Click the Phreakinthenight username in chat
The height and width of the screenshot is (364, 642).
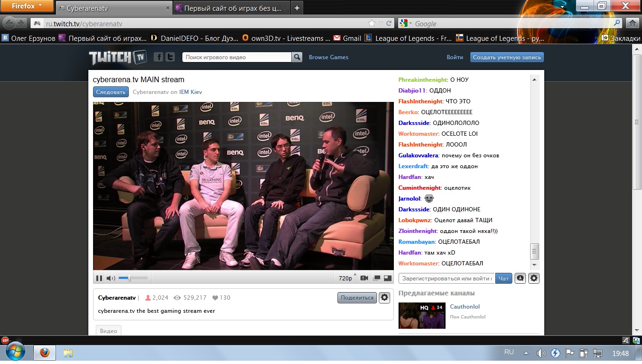423,80
